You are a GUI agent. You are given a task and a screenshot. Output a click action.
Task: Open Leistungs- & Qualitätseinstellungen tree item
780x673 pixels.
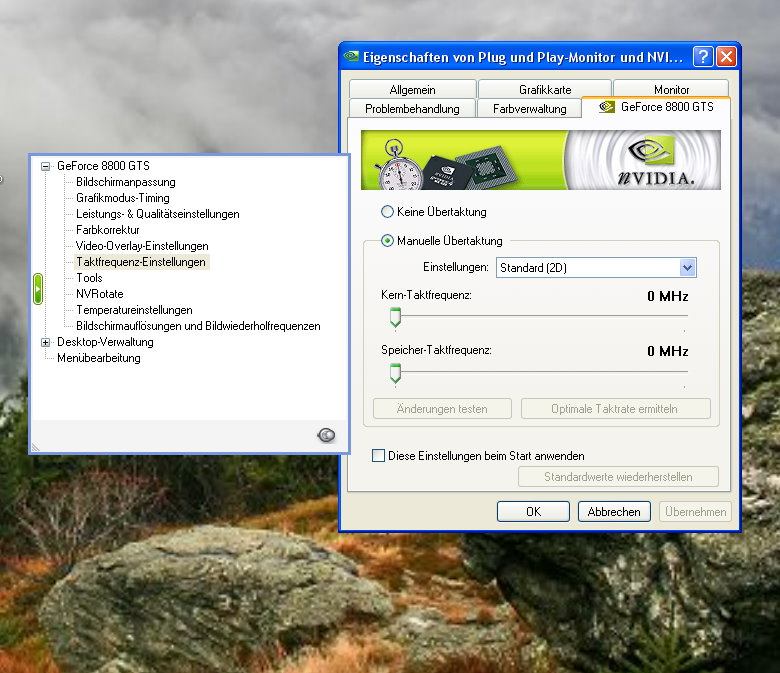tap(158, 214)
